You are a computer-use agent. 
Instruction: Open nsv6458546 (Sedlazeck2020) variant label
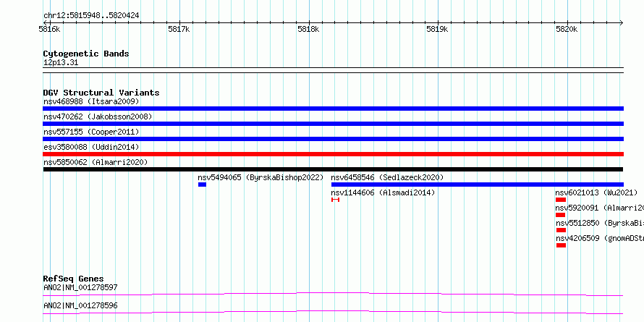(x=387, y=177)
